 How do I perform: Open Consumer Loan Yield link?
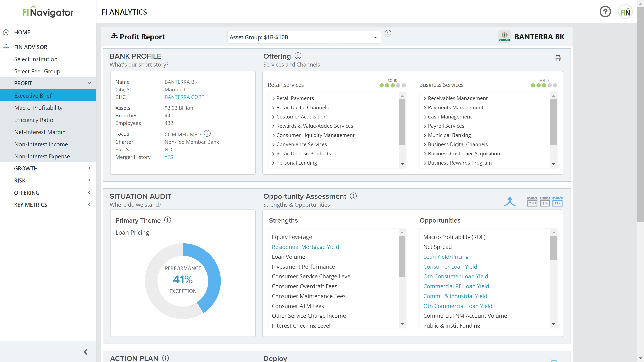450,267
